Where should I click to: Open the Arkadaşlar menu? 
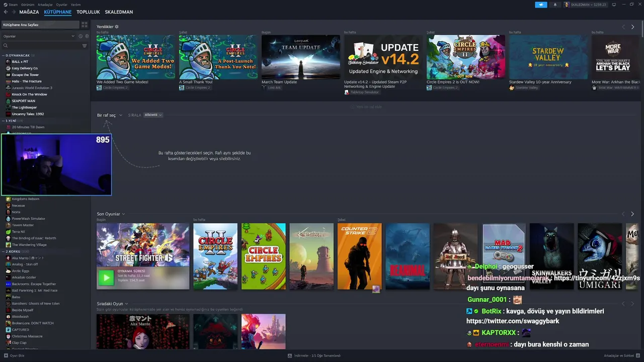(45, 5)
